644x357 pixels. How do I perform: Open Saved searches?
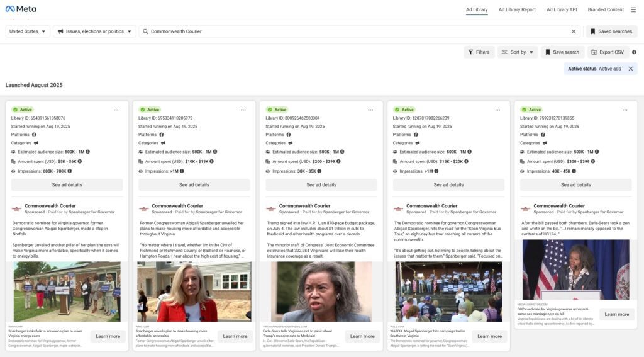point(611,31)
